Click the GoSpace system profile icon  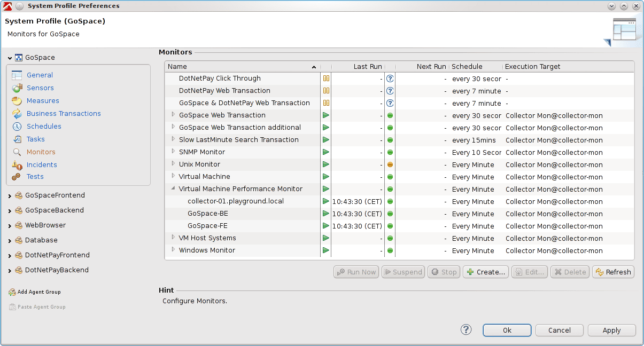click(19, 58)
